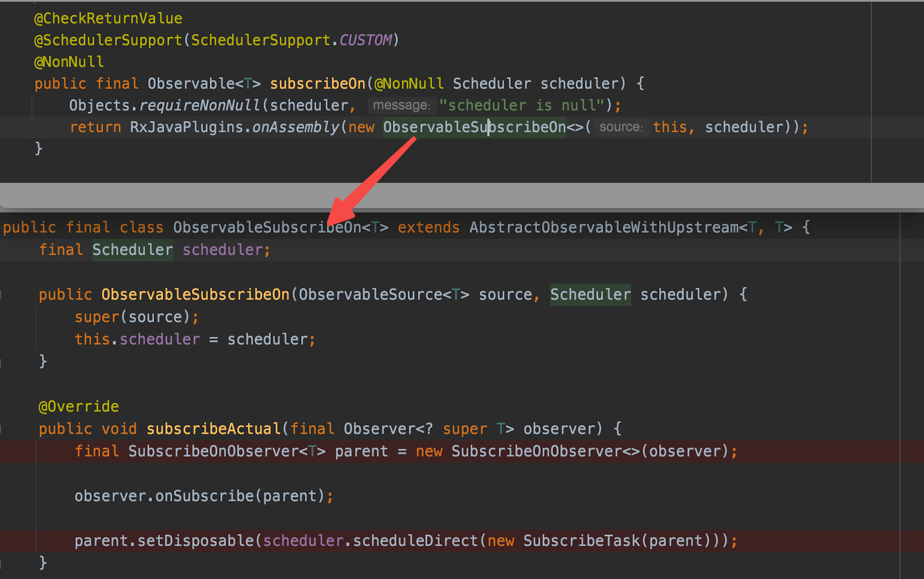Image resolution: width=924 pixels, height=579 pixels.
Task: Click the parent.setDisposable highlighted line
Action: (404, 540)
